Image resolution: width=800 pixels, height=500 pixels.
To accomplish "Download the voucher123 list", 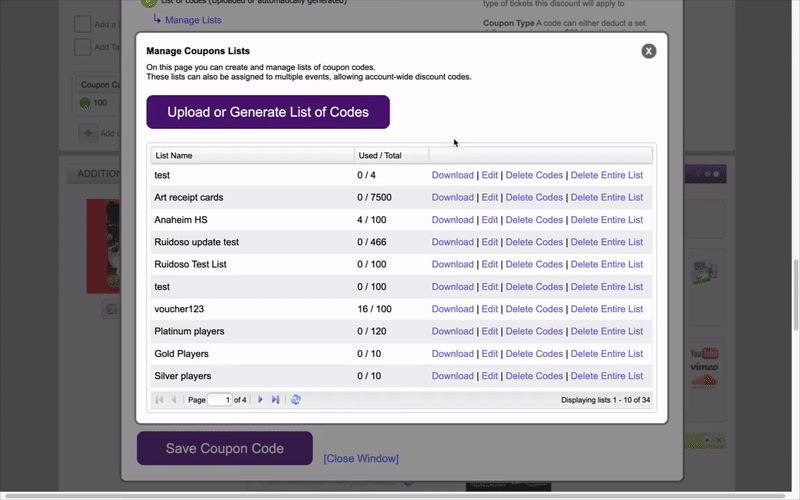I will [x=453, y=309].
